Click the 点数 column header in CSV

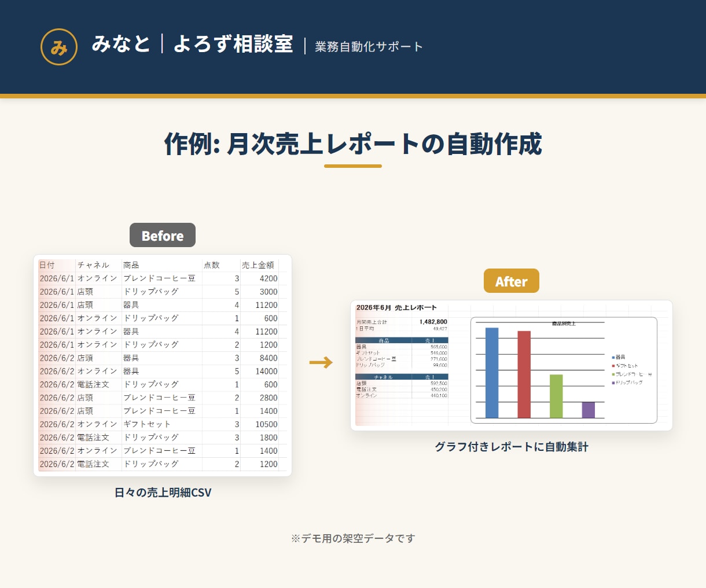coord(212,265)
